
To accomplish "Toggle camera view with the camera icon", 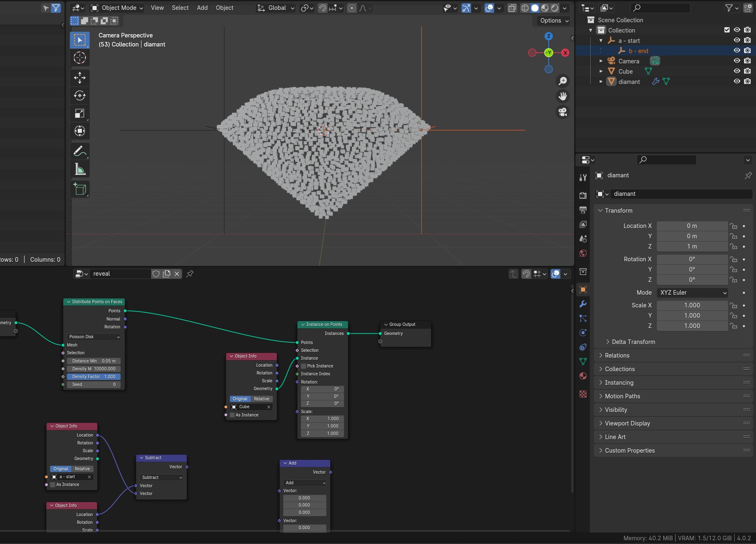I will (x=563, y=112).
